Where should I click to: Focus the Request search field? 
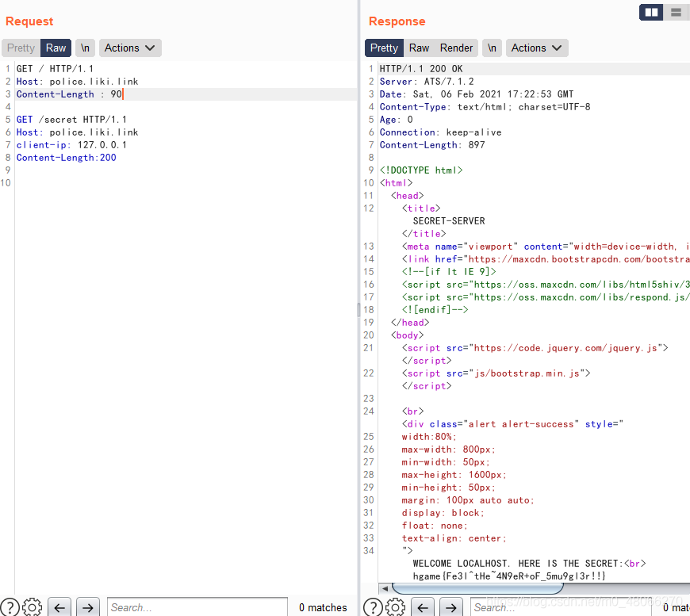point(197,607)
